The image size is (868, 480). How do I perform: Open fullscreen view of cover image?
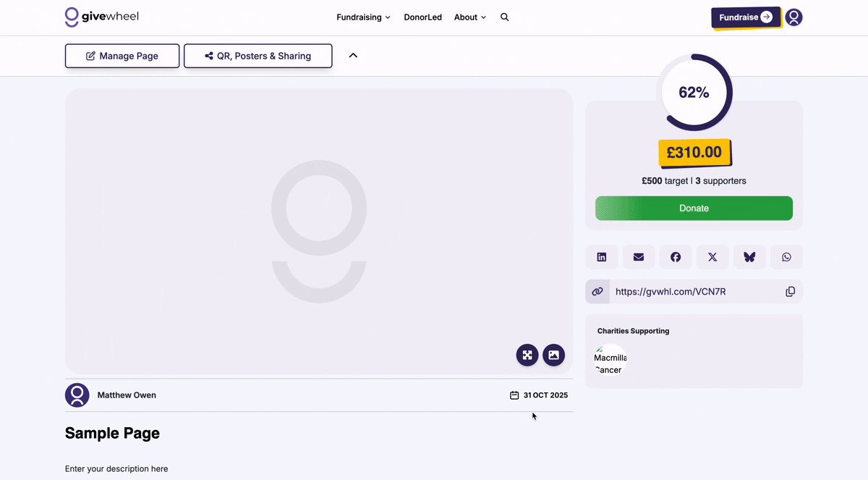click(527, 355)
